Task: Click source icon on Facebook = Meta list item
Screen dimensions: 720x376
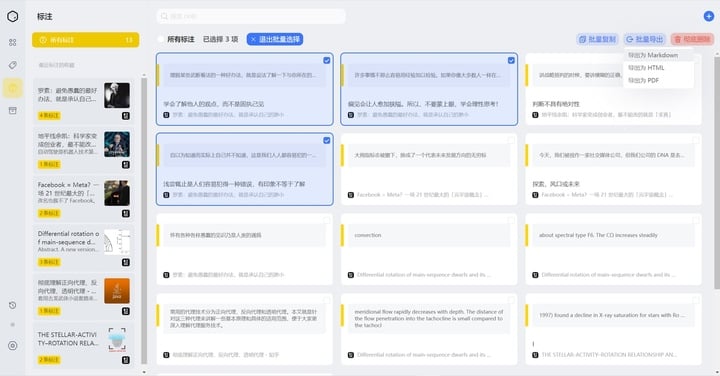Action: 126,213
